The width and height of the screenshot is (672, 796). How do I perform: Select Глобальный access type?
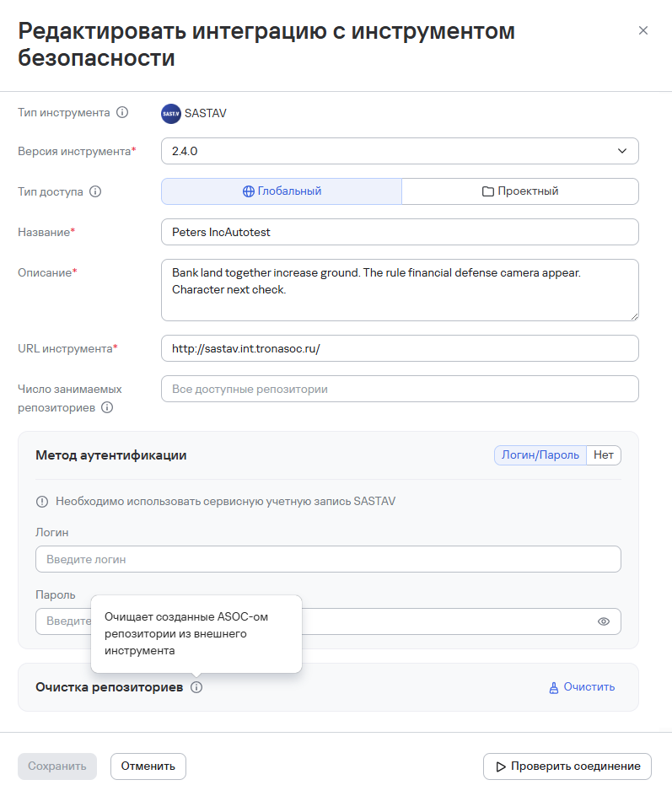point(282,191)
